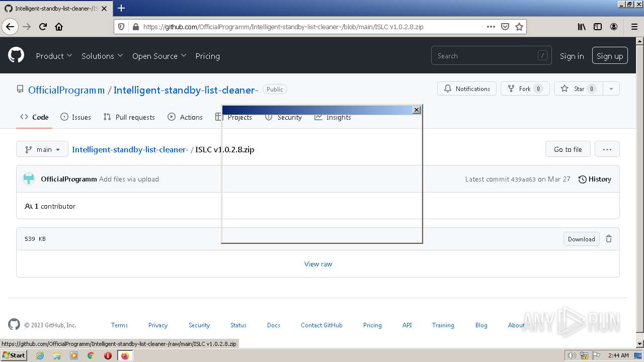644x362 pixels.
Task: Expand Product menu in GitHub header
Action: pos(54,56)
